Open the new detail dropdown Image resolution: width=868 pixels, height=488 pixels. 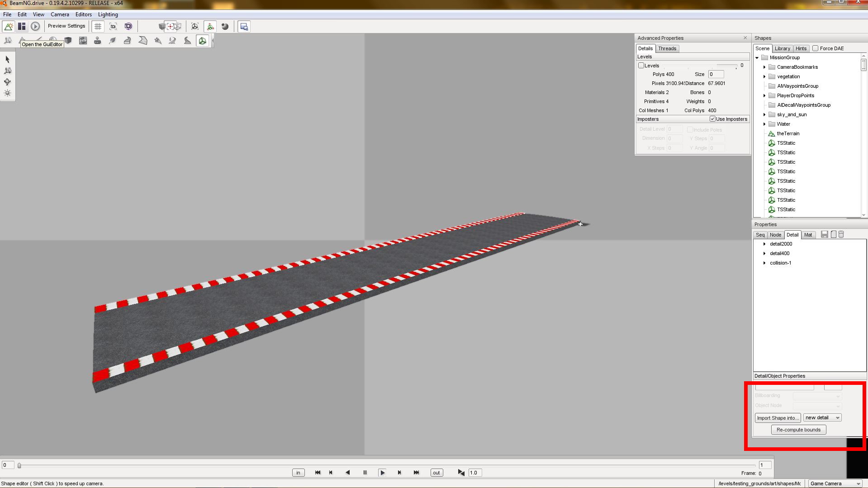pos(822,418)
